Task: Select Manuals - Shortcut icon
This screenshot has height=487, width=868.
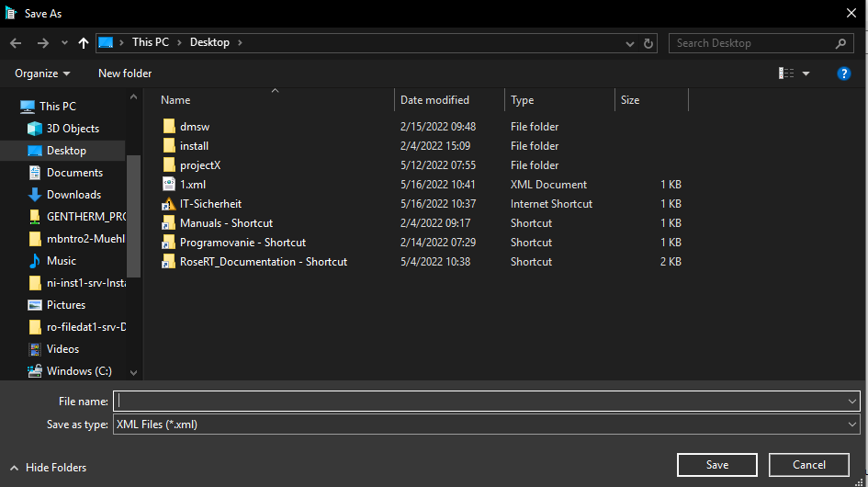Action: (168, 223)
